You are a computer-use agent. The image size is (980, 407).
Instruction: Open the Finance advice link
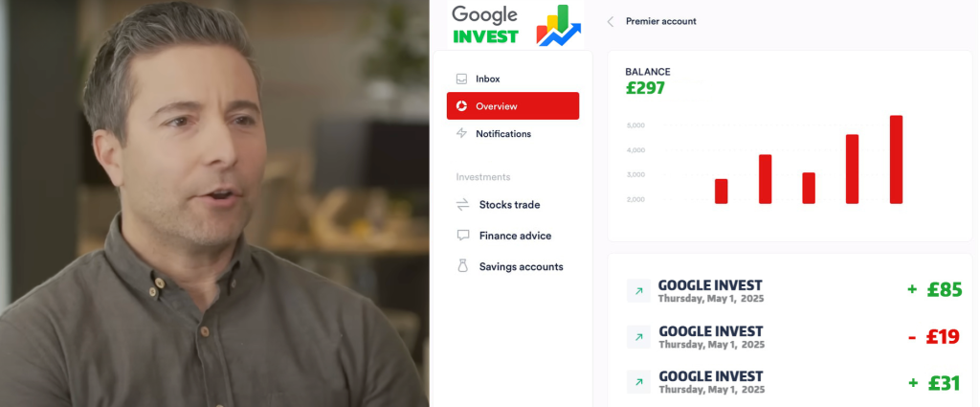tap(513, 236)
